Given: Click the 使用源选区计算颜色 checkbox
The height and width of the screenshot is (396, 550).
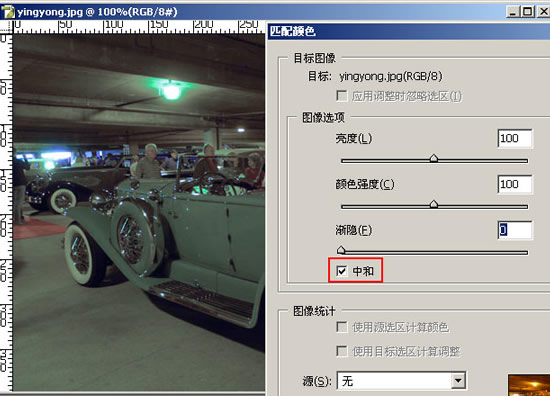Looking at the screenshot, I should (x=341, y=327).
